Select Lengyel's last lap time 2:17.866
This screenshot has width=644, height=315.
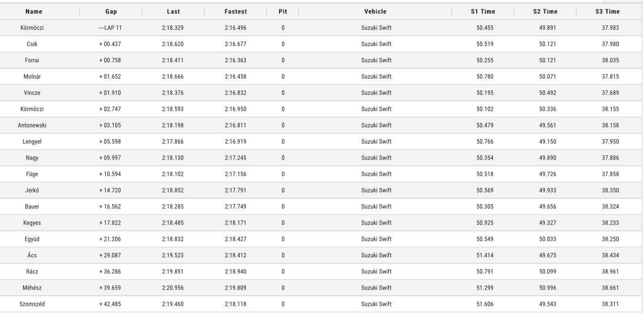(x=173, y=142)
